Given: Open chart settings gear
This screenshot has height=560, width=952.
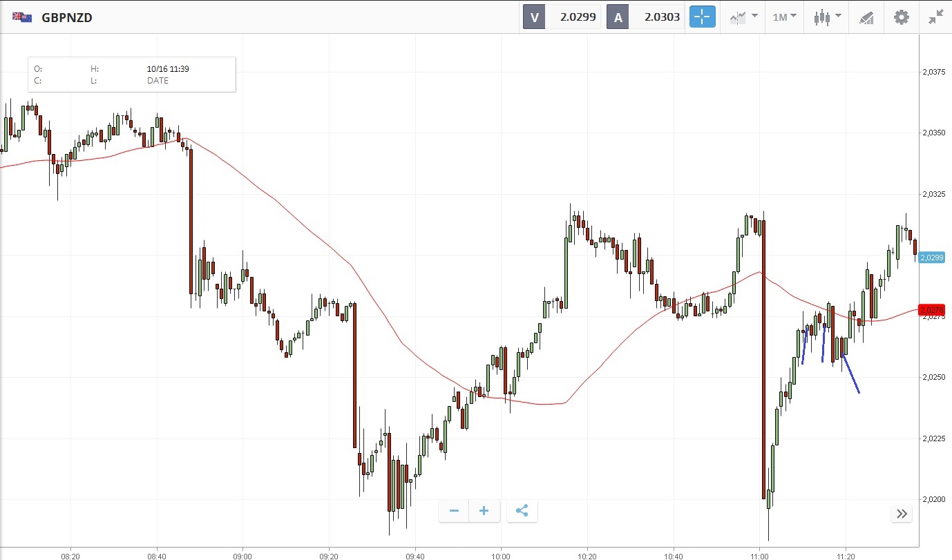Looking at the screenshot, I should tap(902, 17).
